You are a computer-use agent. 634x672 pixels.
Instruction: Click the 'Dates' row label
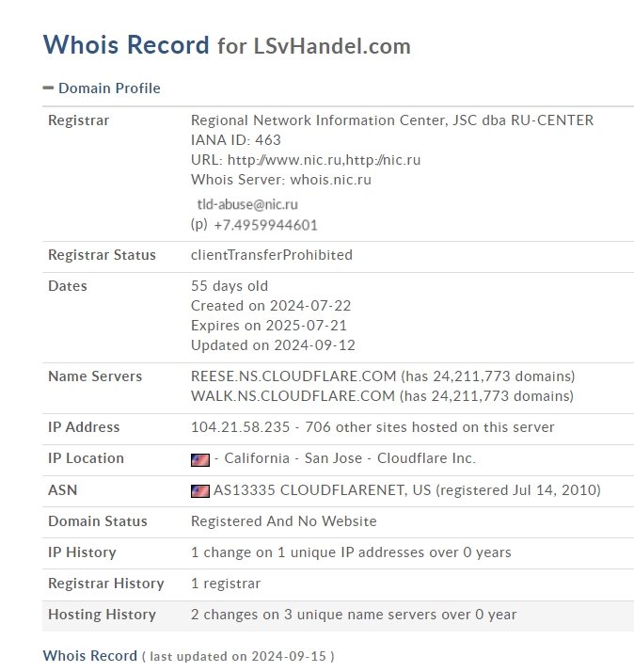[x=68, y=286]
